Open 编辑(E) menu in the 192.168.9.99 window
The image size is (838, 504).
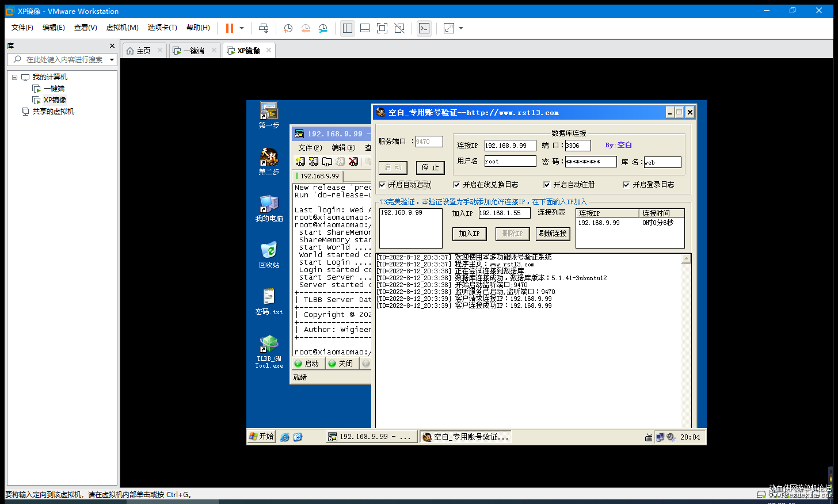343,148
